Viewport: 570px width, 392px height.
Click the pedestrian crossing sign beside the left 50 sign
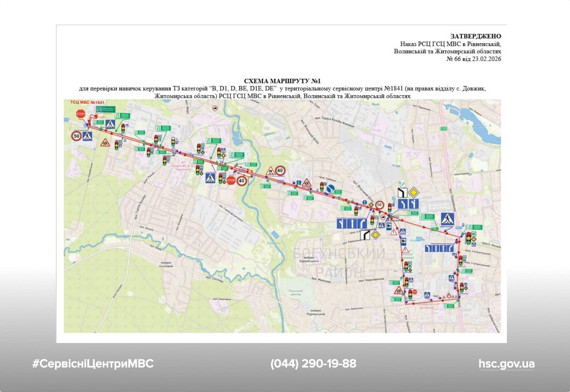coord(87,136)
